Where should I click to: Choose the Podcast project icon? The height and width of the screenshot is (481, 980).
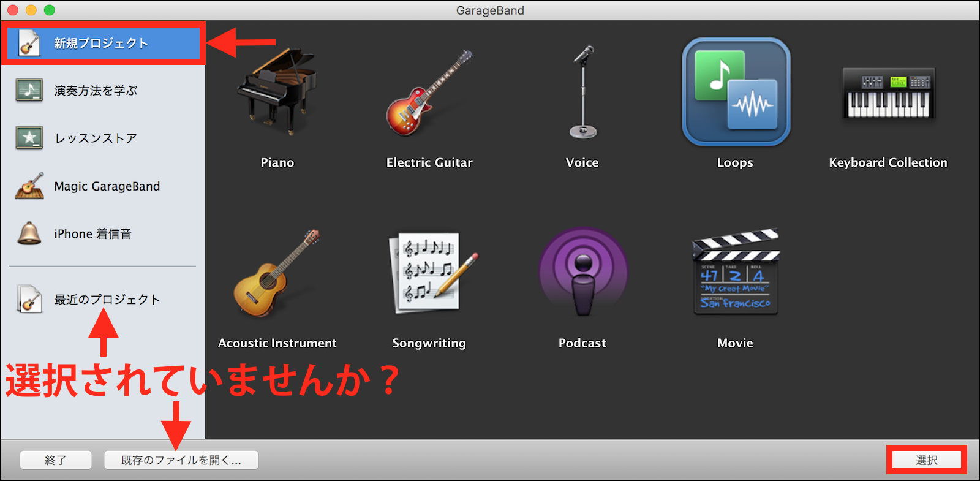(582, 273)
